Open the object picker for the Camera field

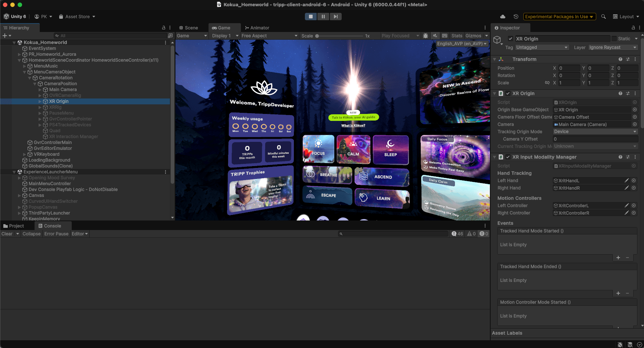tap(634, 124)
